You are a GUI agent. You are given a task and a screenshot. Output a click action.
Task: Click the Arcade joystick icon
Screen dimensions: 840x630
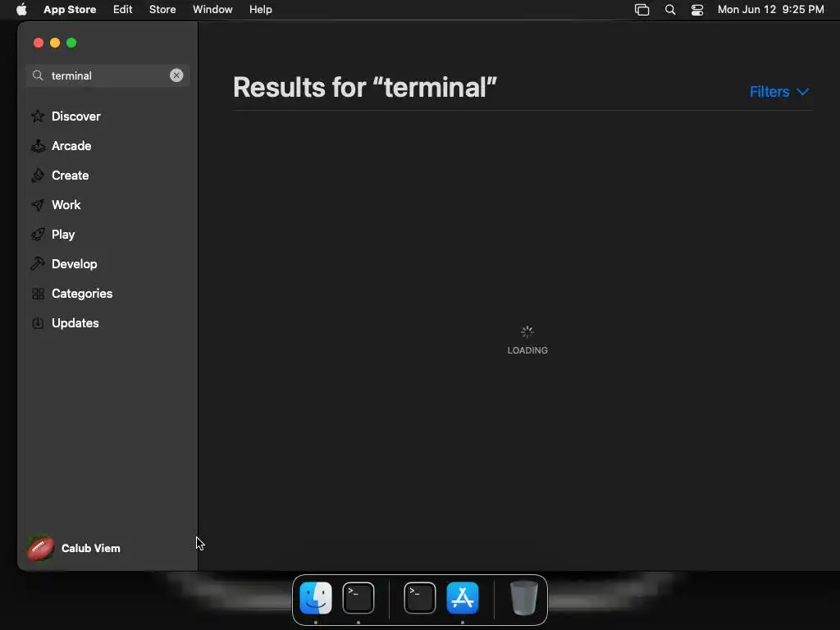coord(38,146)
